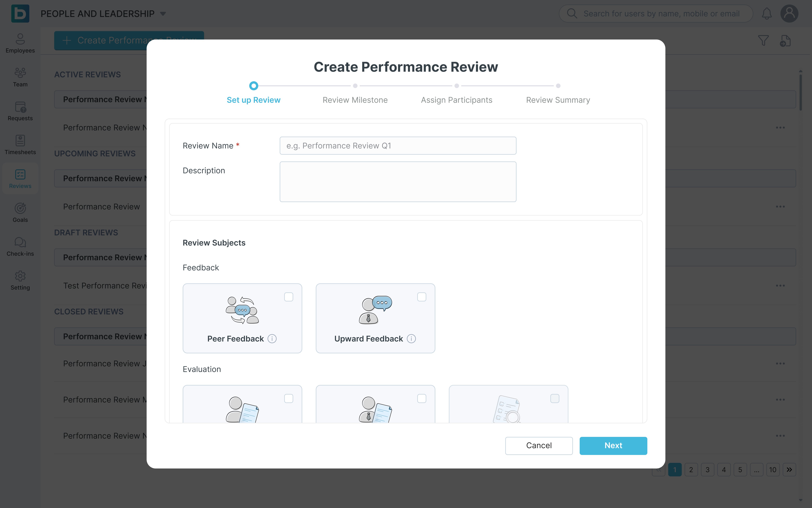Click the Description text area

(x=398, y=182)
